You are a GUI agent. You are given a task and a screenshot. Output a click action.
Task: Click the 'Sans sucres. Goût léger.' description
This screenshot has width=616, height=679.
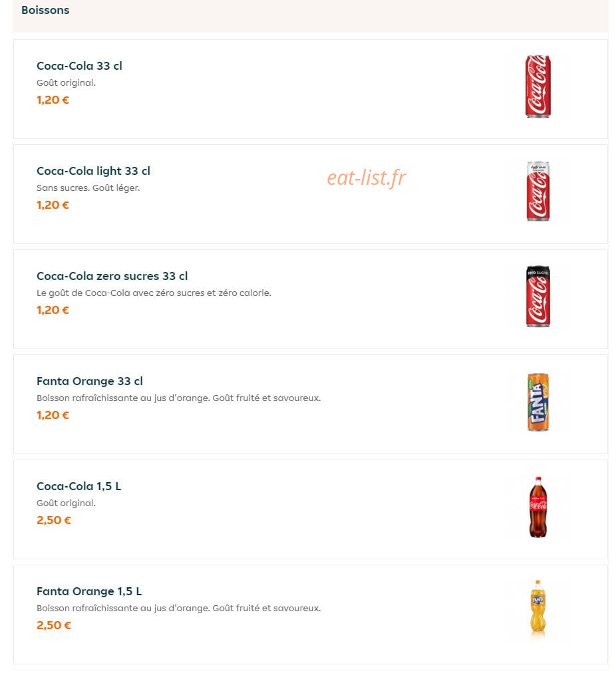(x=88, y=188)
